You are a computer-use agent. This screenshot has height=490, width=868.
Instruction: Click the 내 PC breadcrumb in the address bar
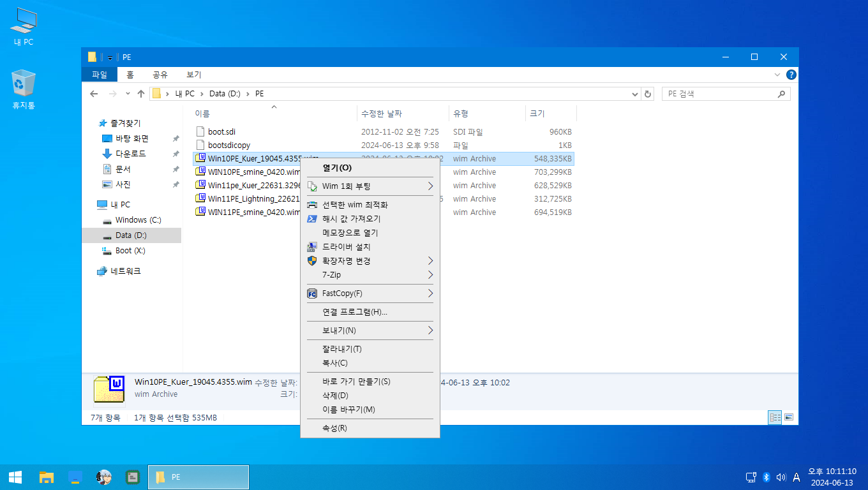coord(184,94)
